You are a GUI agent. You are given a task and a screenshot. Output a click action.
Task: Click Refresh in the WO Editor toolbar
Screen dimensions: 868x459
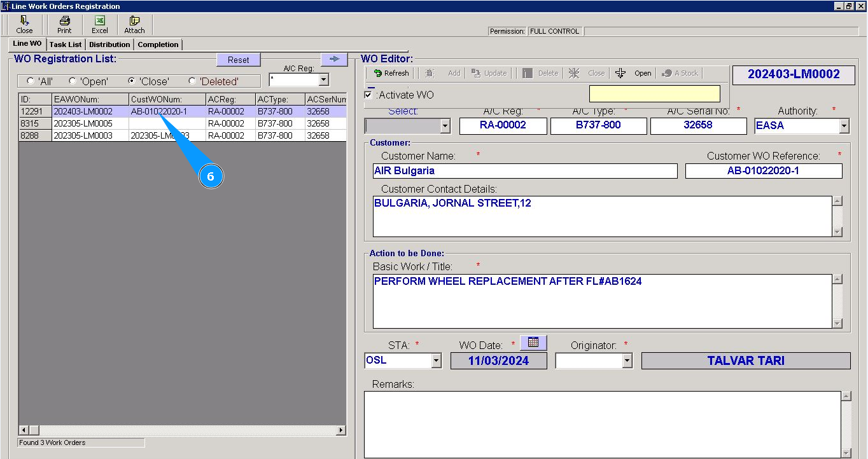(391, 73)
